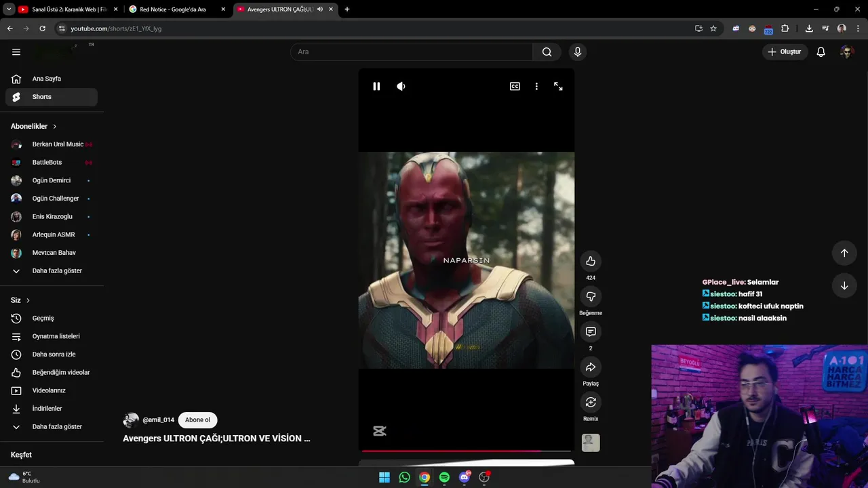868x488 pixels.
Task: Open the Chrome extensions puzzle icon
Action: pyautogui.click(x=785, y=28)
